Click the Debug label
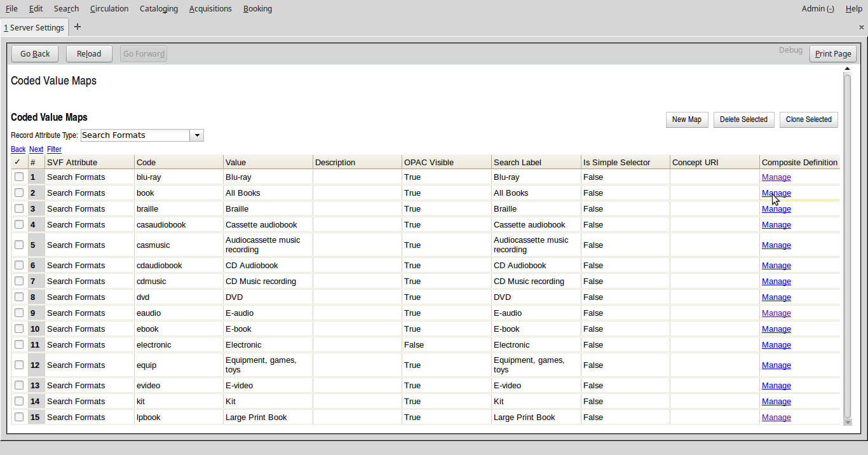This screenshot has width=868, height=455. coord(790,50)
